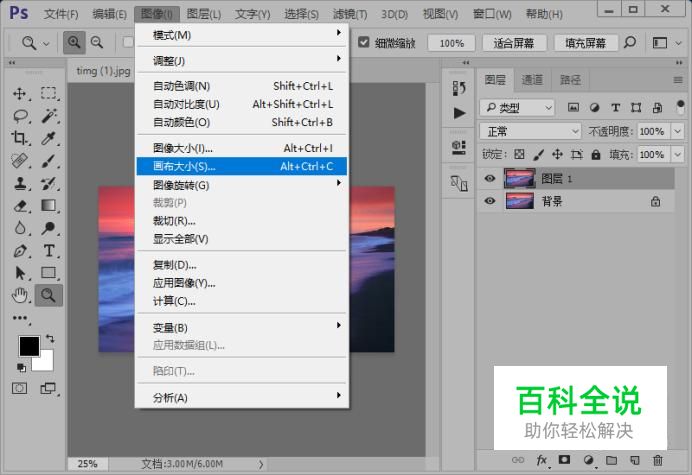Select the Hand tool

[x=20, y=295]
